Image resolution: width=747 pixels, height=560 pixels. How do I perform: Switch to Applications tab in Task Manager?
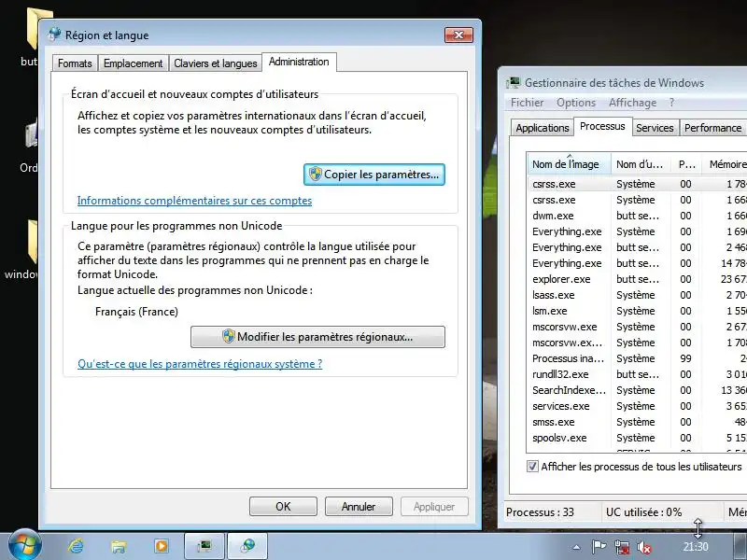coord(543,128)
